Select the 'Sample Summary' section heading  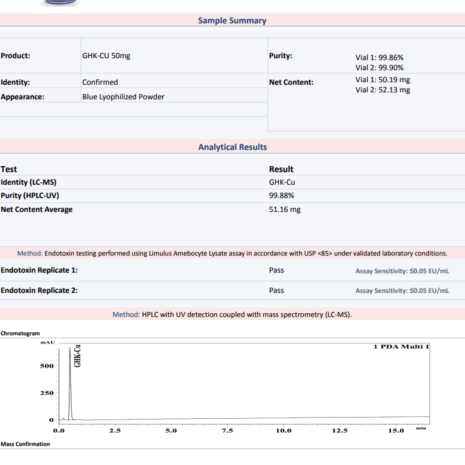[232, 21]
